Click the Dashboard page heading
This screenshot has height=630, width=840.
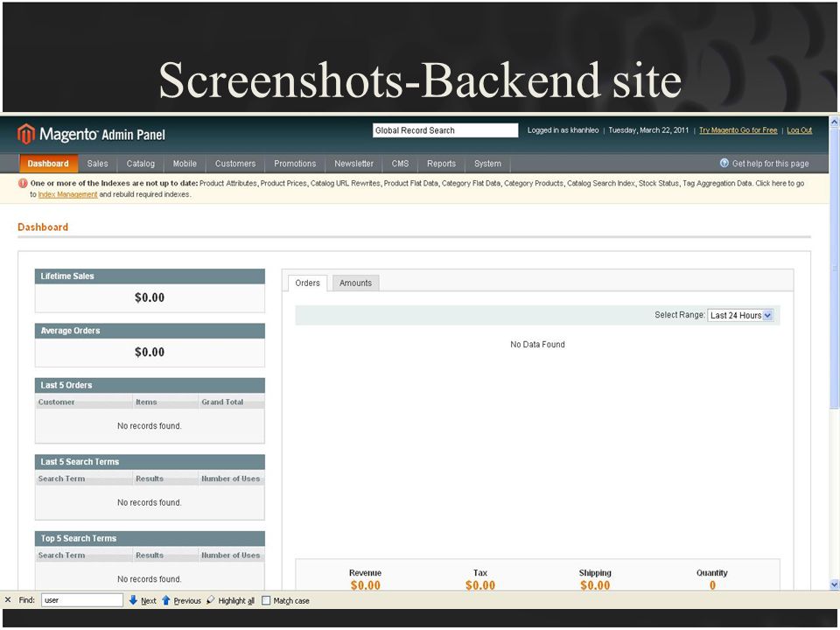43,227
